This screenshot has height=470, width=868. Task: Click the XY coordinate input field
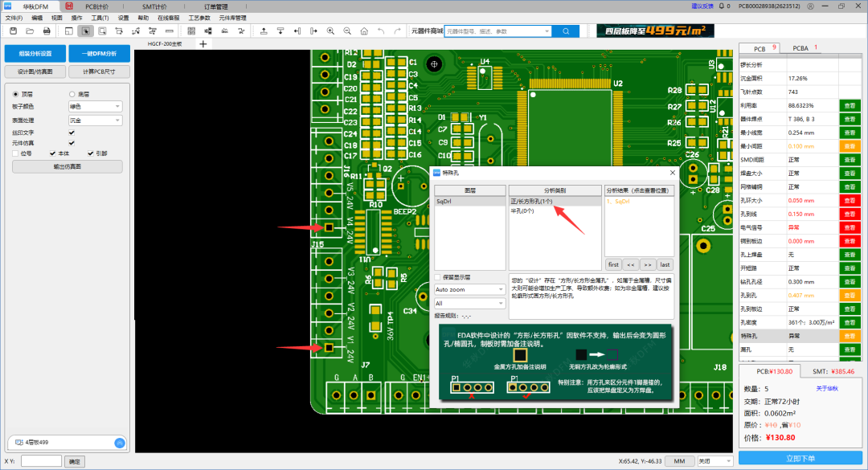tap(41, 461)
